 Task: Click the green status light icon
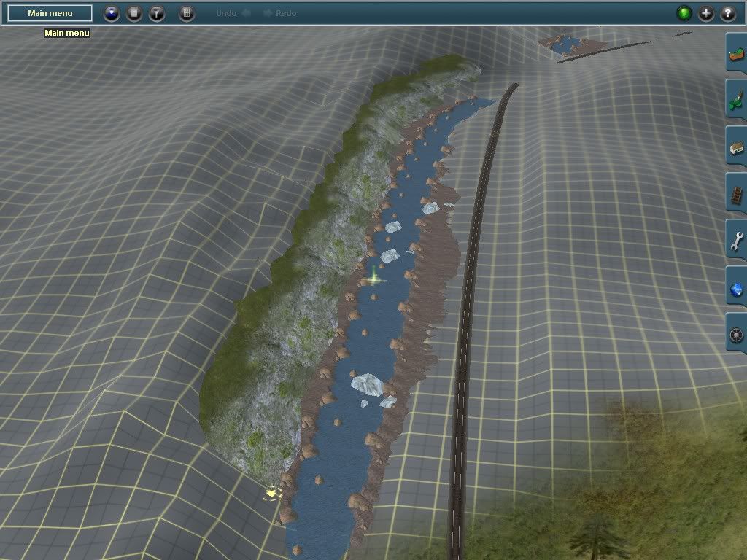684,13
